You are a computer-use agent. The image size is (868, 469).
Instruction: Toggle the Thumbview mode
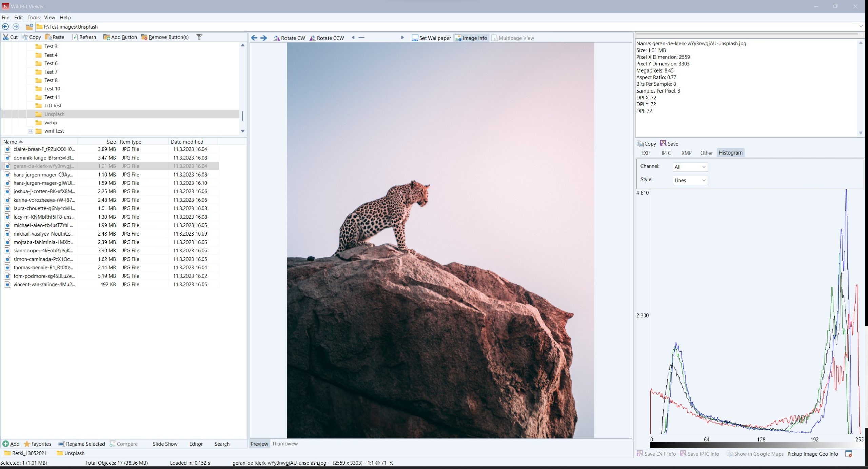click(x=285, y=444)
